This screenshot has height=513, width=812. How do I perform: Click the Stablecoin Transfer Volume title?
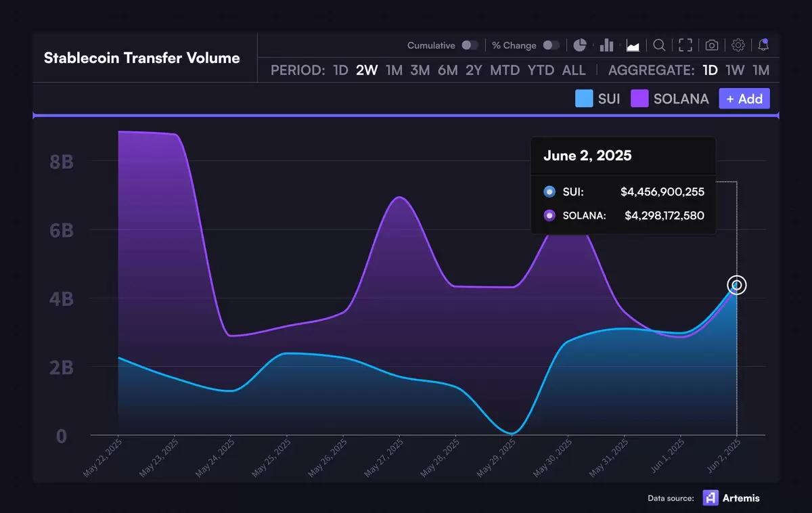142,58
